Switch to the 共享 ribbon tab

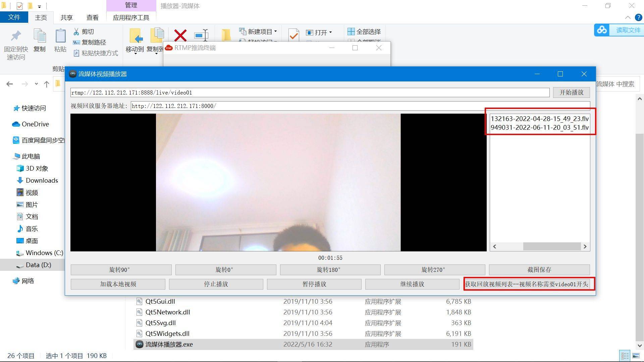point(66,17)
